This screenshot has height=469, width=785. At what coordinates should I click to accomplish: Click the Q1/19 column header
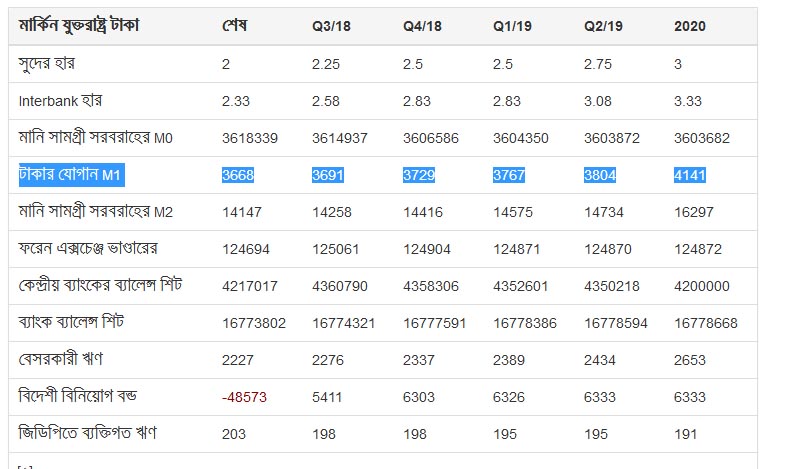click(512, 26)
